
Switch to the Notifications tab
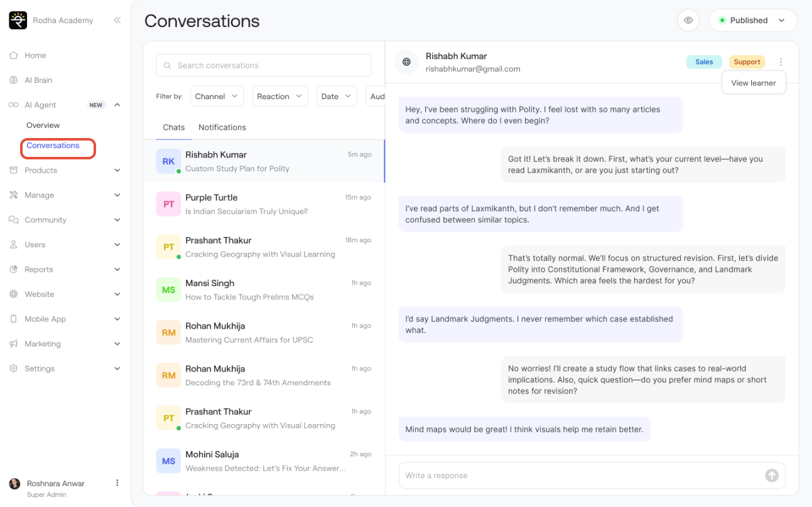pos(222,127)
